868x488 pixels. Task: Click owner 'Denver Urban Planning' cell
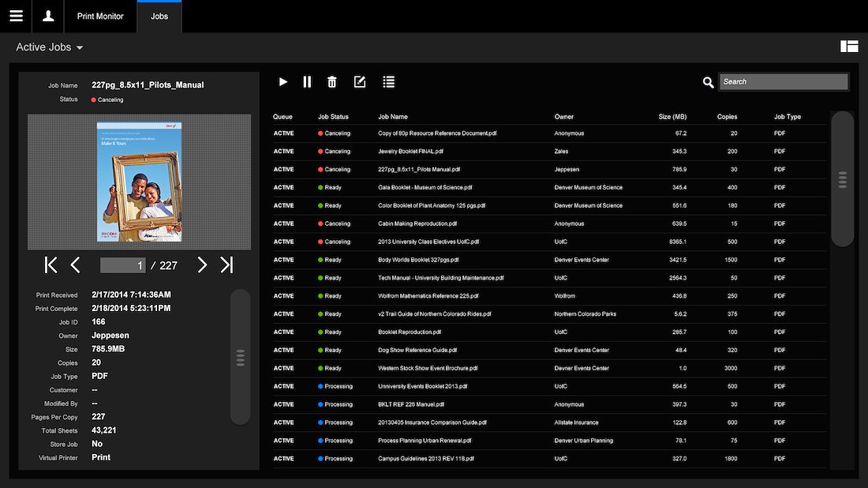(583, 441)
